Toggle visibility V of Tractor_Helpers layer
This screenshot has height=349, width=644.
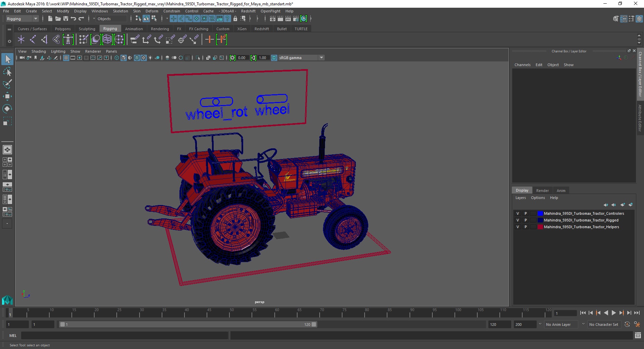518,227
